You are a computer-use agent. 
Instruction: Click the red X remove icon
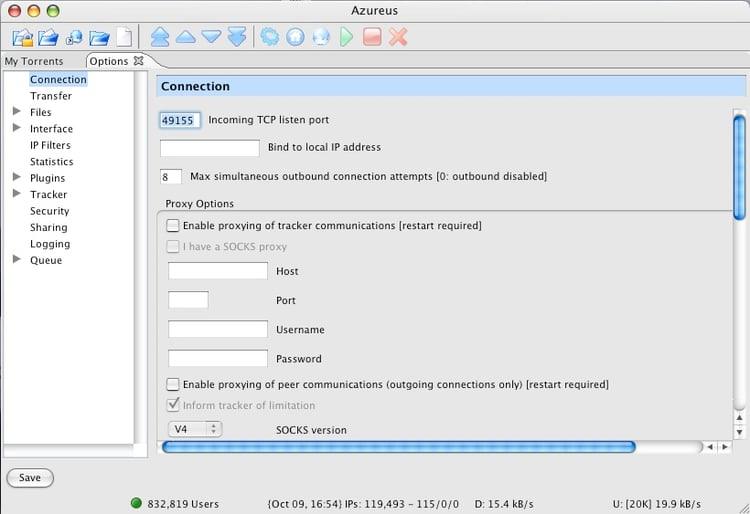click(398, 37)
